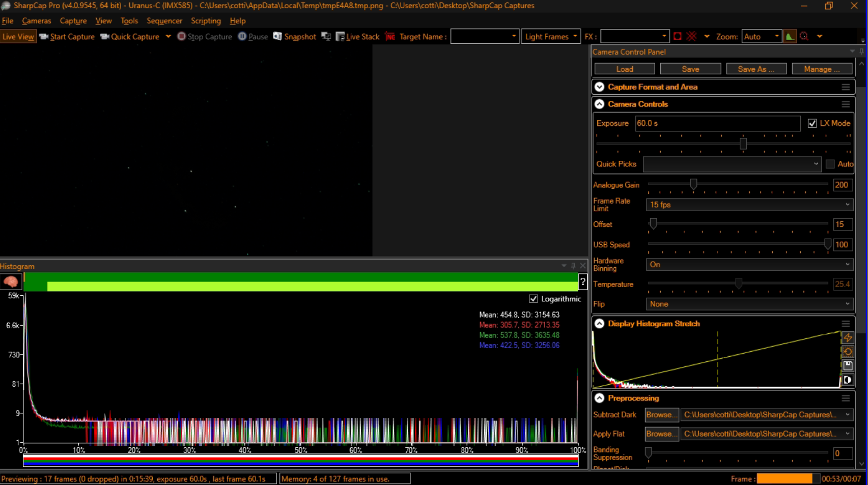The image size is (868, 485).
Task: Open the Frame Rate Limit dropdown
Action: point(749,205)
